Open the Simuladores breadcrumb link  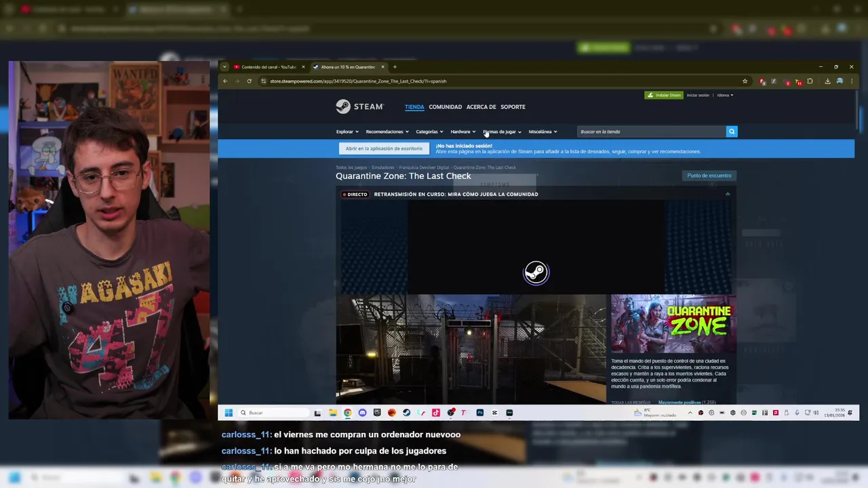[x=382, y=167]
